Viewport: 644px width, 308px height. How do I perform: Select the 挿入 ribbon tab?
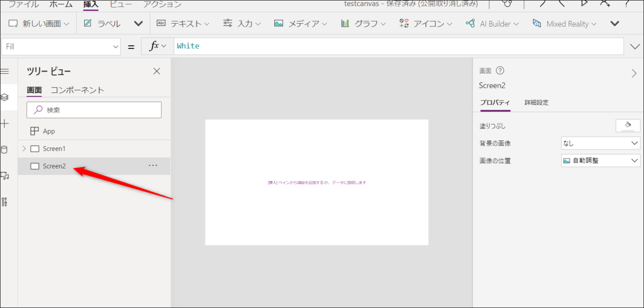pyautogui.click(x=91, y=4)
